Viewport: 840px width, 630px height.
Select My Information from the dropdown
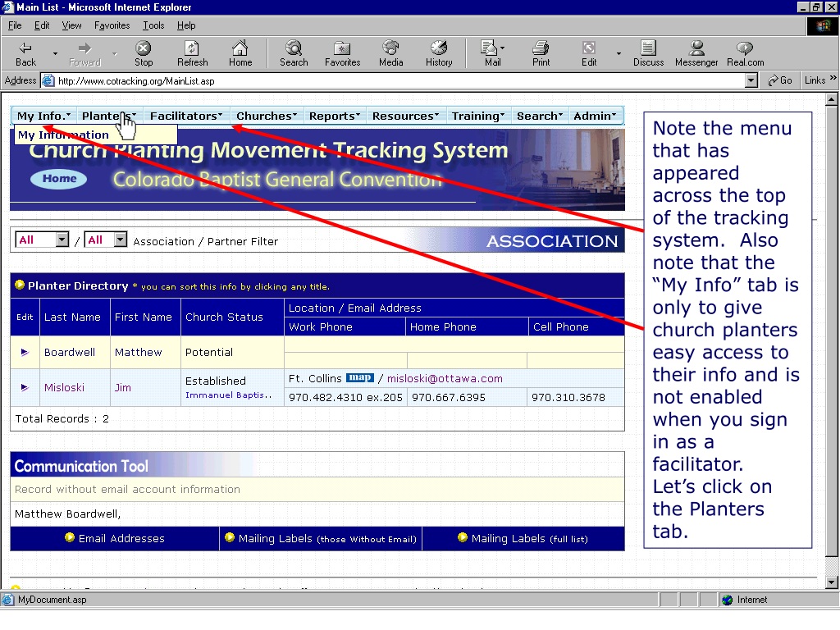coord(95,135)
